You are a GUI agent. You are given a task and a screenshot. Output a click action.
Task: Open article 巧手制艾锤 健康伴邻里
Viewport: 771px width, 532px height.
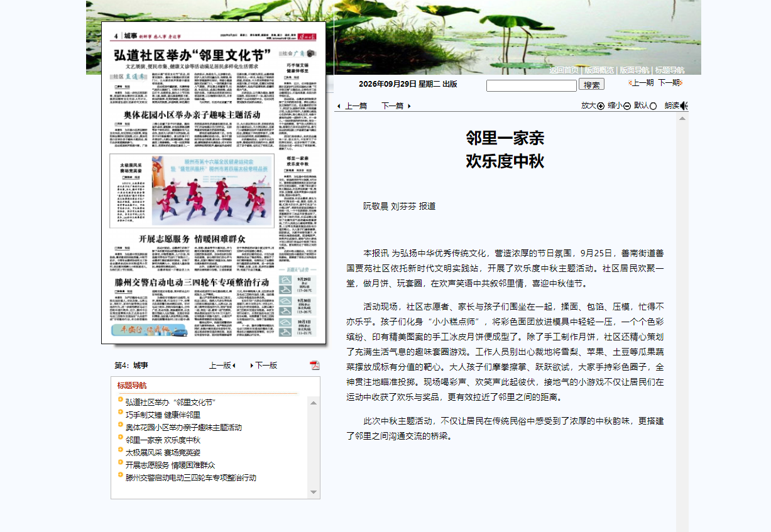click(x=163, y=415)
